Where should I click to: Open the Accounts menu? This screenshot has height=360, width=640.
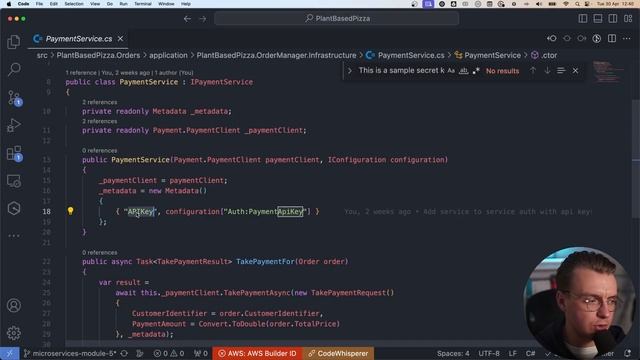pyautogui.click(x=14, y=305)
